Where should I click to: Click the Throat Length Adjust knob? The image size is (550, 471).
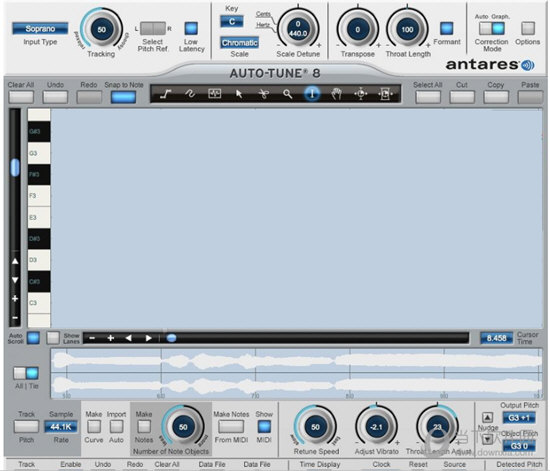coord(437,427)
